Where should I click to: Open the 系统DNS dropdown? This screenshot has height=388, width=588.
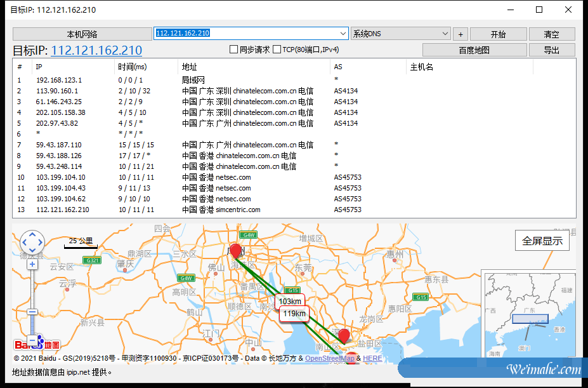[445, 34]
